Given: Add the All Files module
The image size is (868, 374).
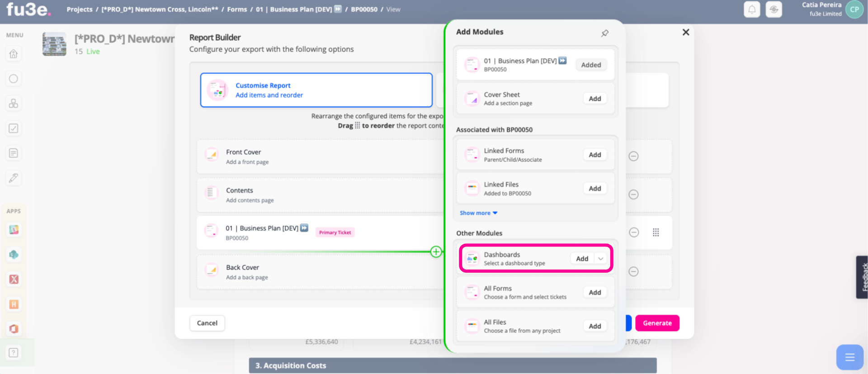Looking at the screenshot, I should tap(594, 326).
